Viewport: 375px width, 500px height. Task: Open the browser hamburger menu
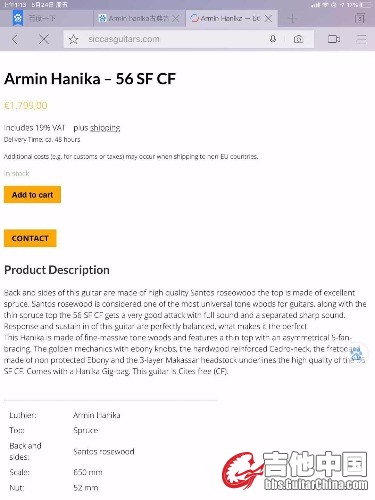(x=361, y=39)
